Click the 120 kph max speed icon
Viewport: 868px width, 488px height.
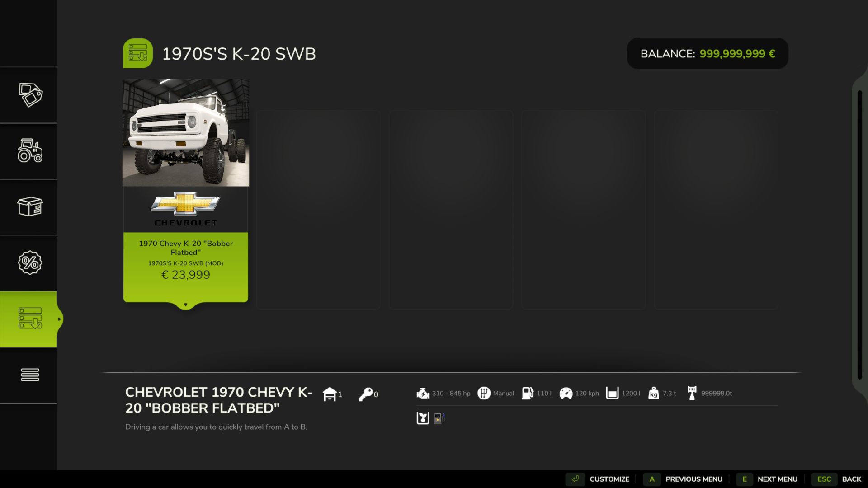click(566, 393)
